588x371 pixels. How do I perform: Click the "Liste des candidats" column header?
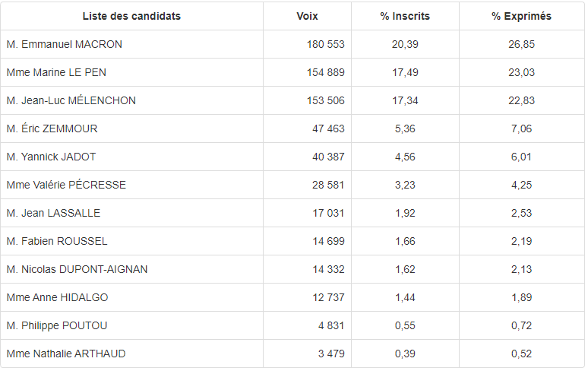point(131,16)
